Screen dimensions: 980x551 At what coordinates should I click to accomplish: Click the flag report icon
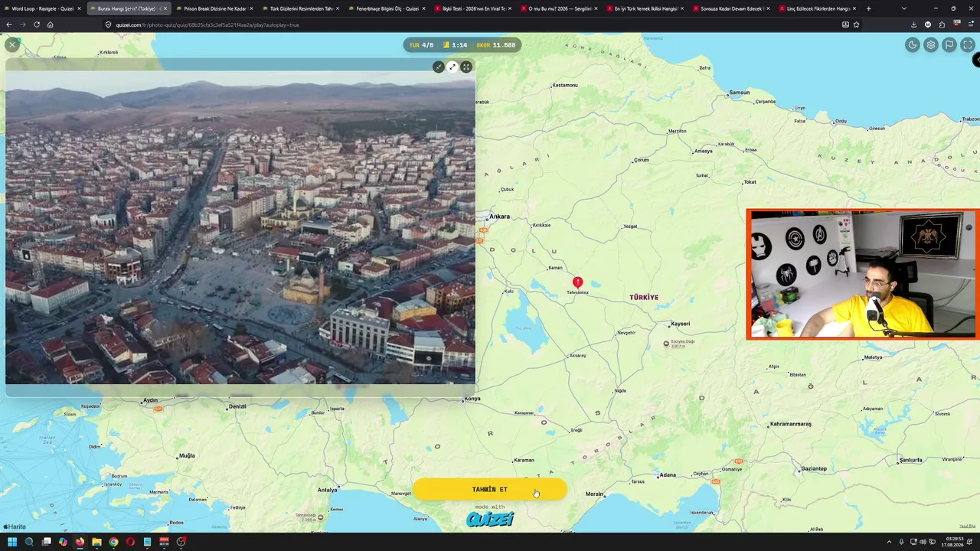949,45
